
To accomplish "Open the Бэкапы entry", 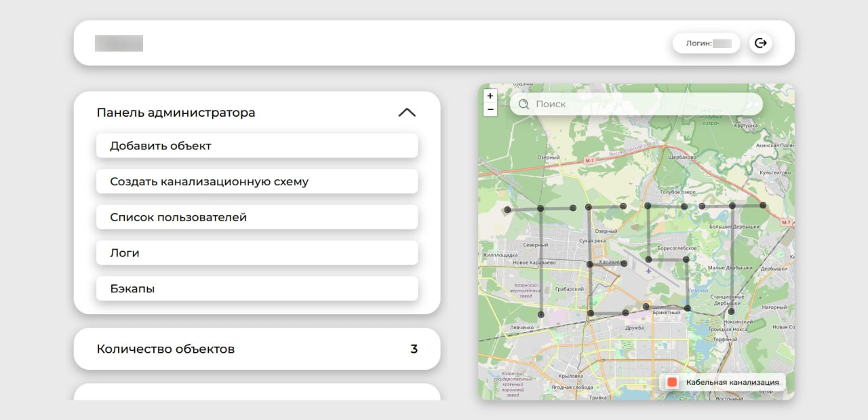I will coord(257,288).
